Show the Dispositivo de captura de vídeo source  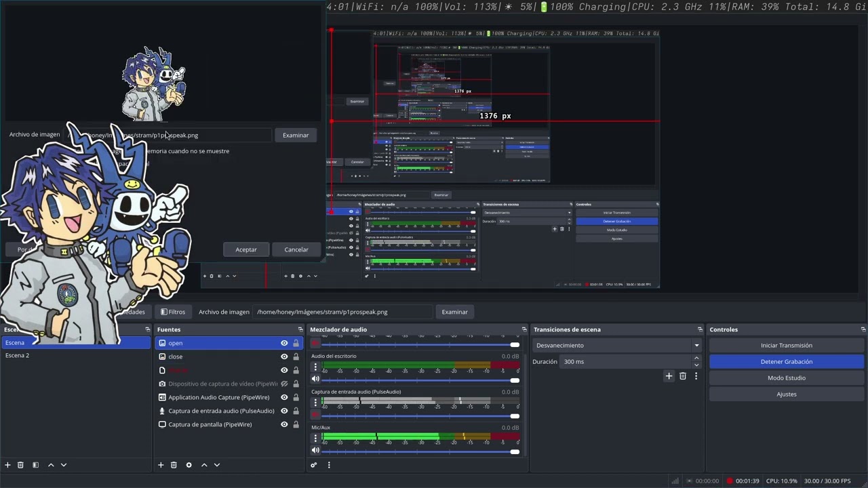coord(284,384)
